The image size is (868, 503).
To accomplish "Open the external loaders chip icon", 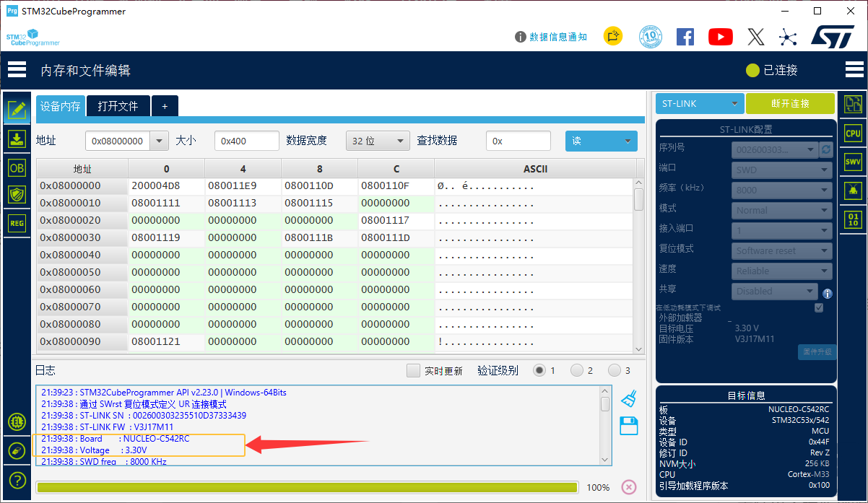I will (17, 421).
